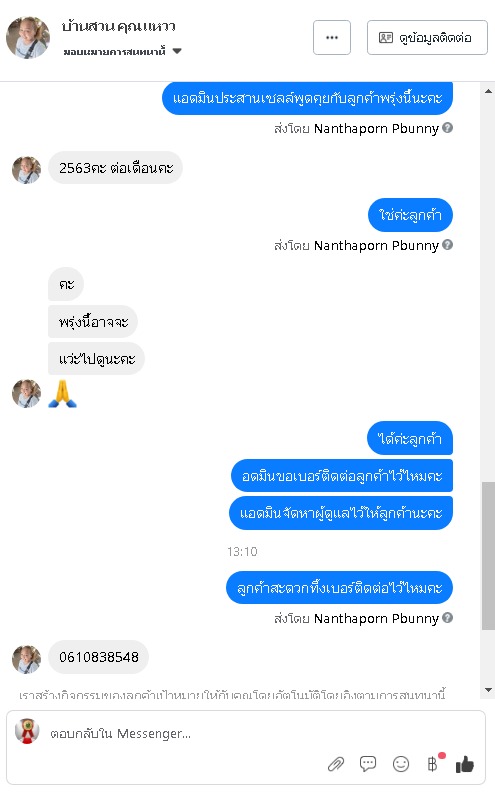Send a thumbs up like
The width and height of the screenshot is (495, 796).
pyautogui.click(x=465, y=764)
